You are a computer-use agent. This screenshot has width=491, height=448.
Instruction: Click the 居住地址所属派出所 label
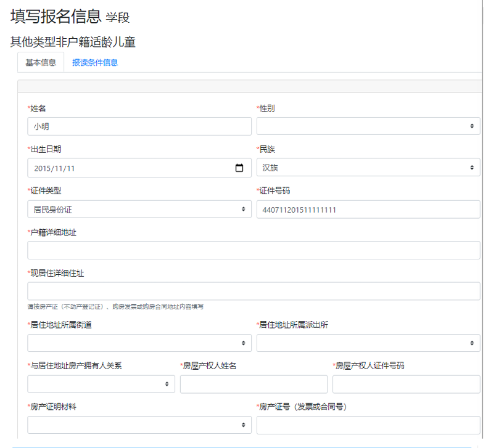click(292, 325)
